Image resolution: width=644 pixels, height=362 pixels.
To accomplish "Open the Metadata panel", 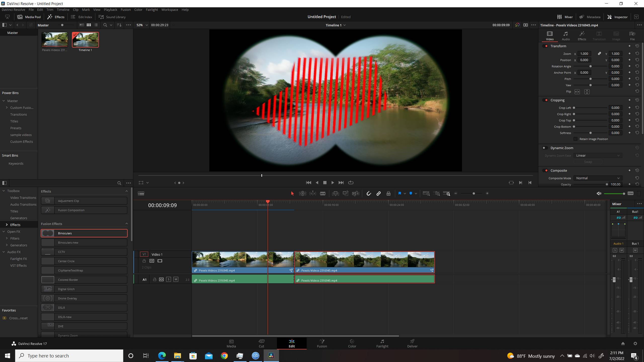I will point(590,17).
